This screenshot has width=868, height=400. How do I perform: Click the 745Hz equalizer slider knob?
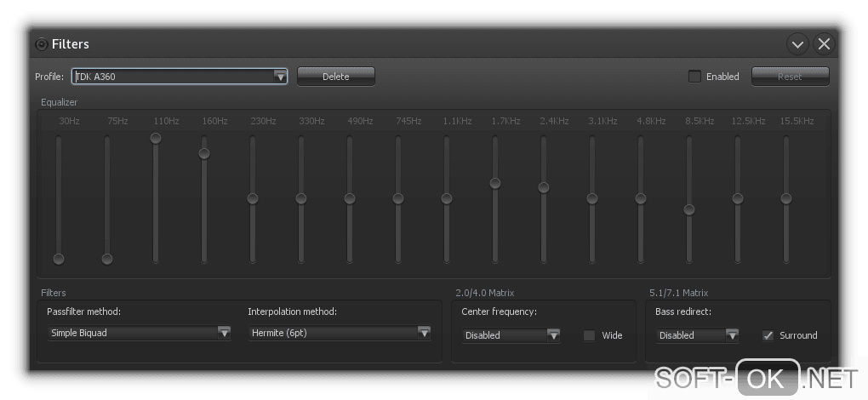pos(398,198)
